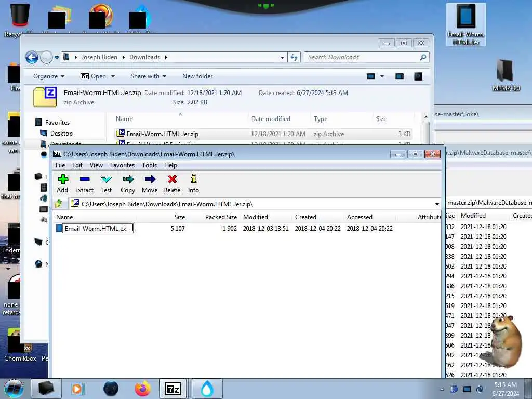Expand Explorer address bar history dropdown
The image size is (532, 399).
pos(282,57)
